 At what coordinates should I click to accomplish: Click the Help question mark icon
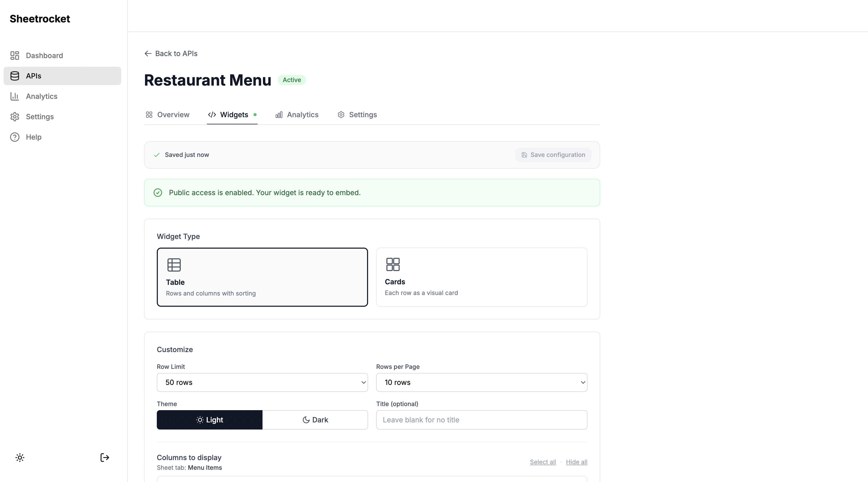(x=15, y=137)
